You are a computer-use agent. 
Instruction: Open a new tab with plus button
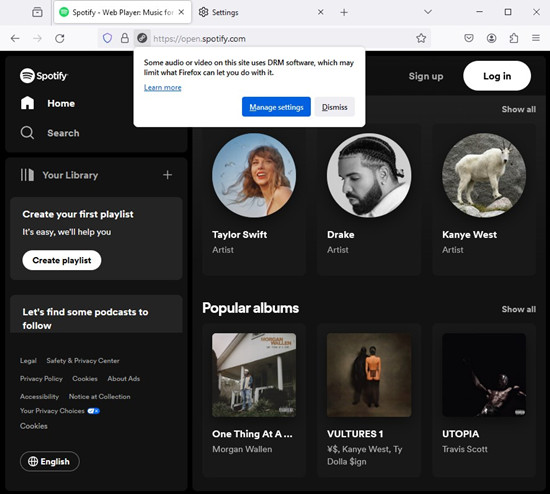(344, 12)
